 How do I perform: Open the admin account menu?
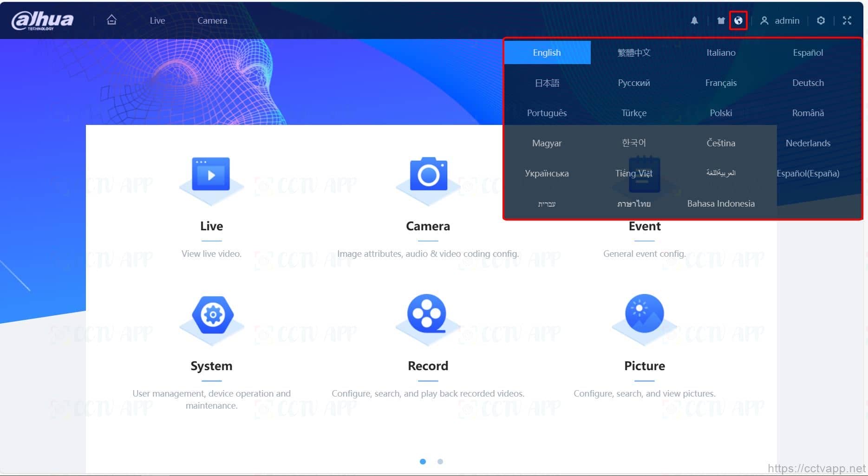pos(781,20)
